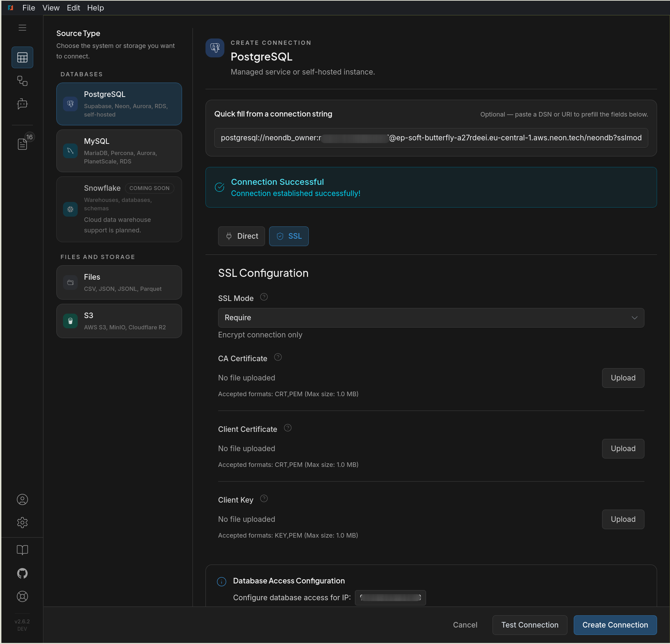
Task: Open the View menu
Action: 51,8
